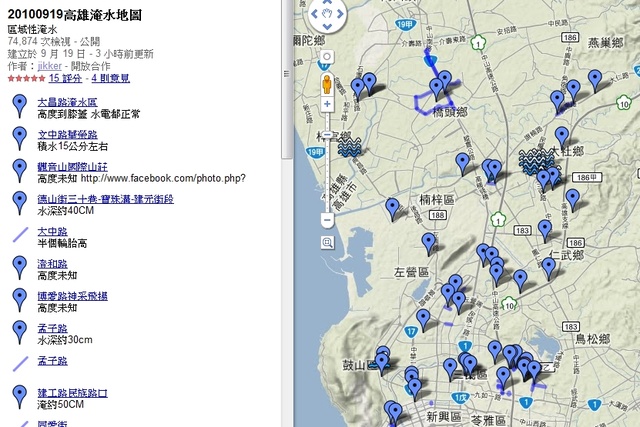The height and width of the screenshot is (427, 640).
Task: Click the zoom slider handle
Action: [327, 135]
